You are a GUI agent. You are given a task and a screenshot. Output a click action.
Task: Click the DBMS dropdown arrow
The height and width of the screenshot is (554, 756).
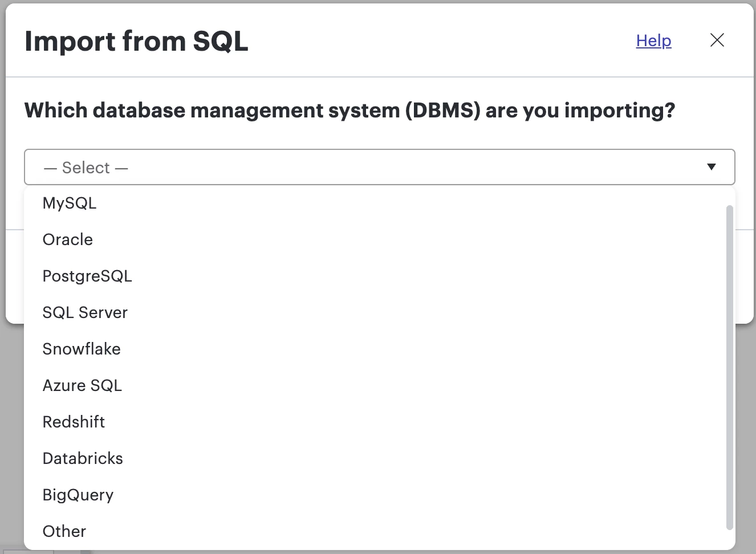711,167
